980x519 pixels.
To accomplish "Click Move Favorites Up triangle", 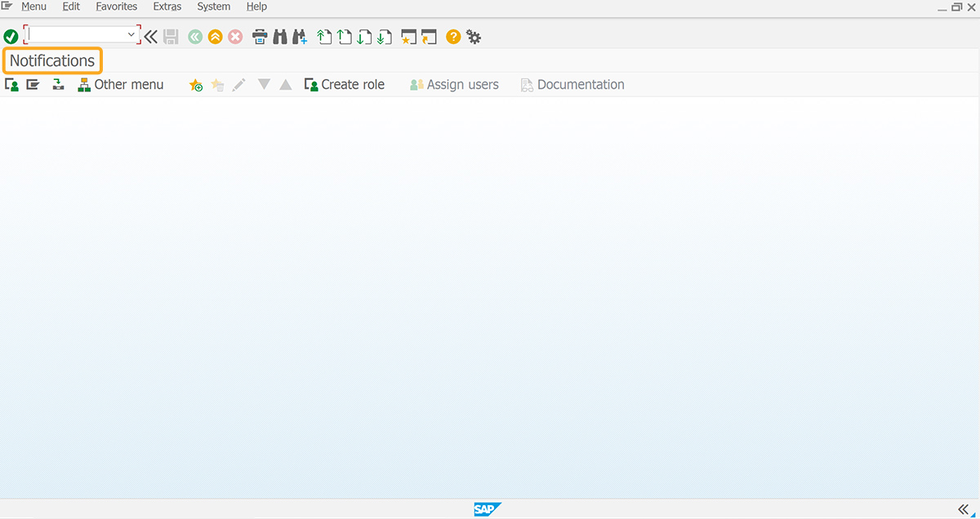I will [x=285, y=85].
